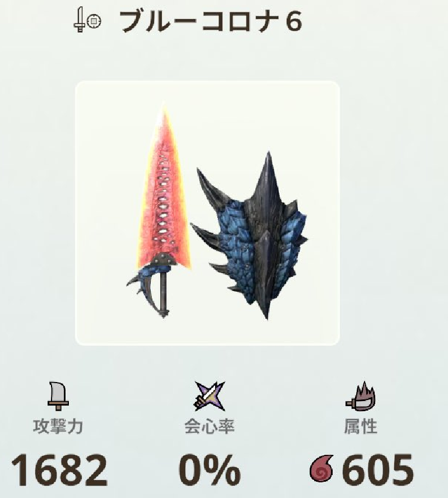Click the element flaming blade icon
The image size is (448, 498).
[361, 397]
